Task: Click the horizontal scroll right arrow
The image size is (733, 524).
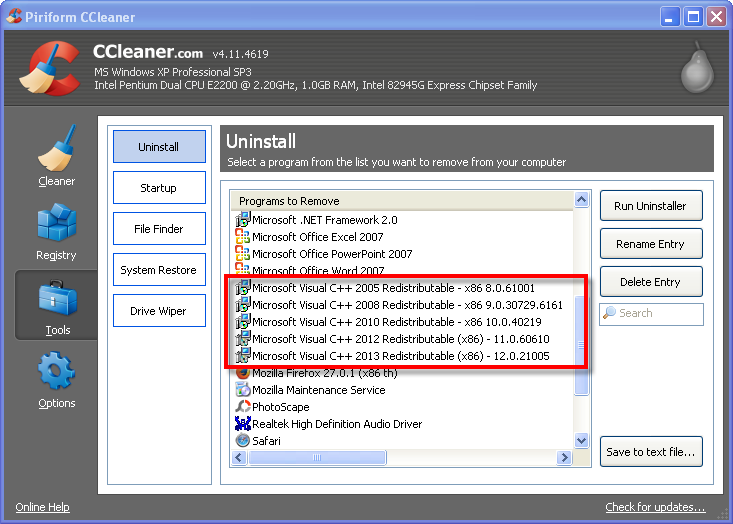Action: pos(564,457)
